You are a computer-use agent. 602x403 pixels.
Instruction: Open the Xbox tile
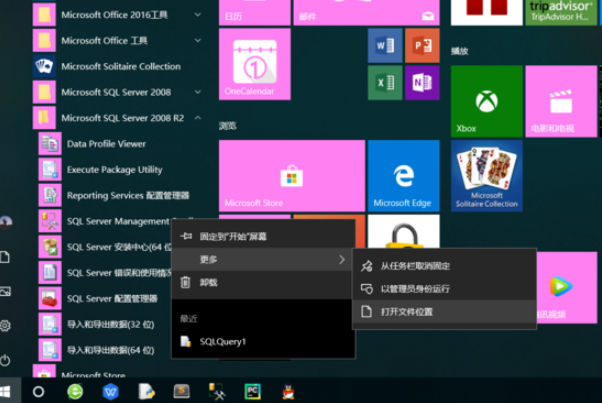(486, 101)
